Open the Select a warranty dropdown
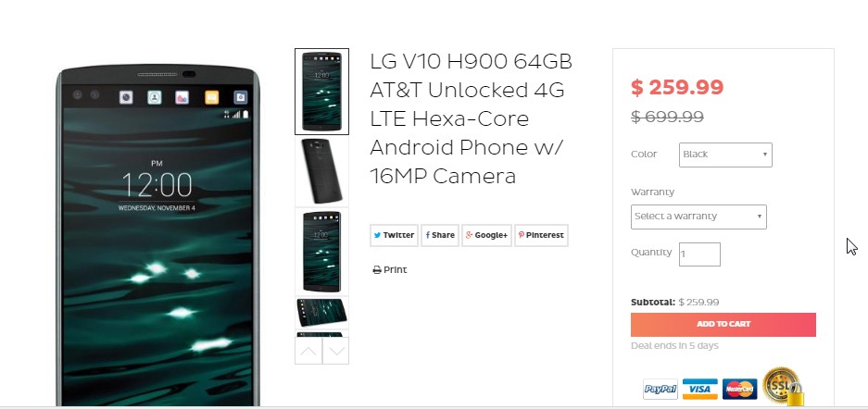868x409 pixels. (x=698, y=217)
